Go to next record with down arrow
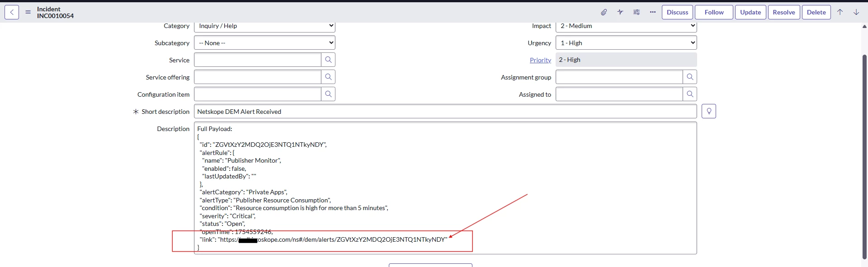This screenshot has height=267, width=868. (x=856, y=12)
